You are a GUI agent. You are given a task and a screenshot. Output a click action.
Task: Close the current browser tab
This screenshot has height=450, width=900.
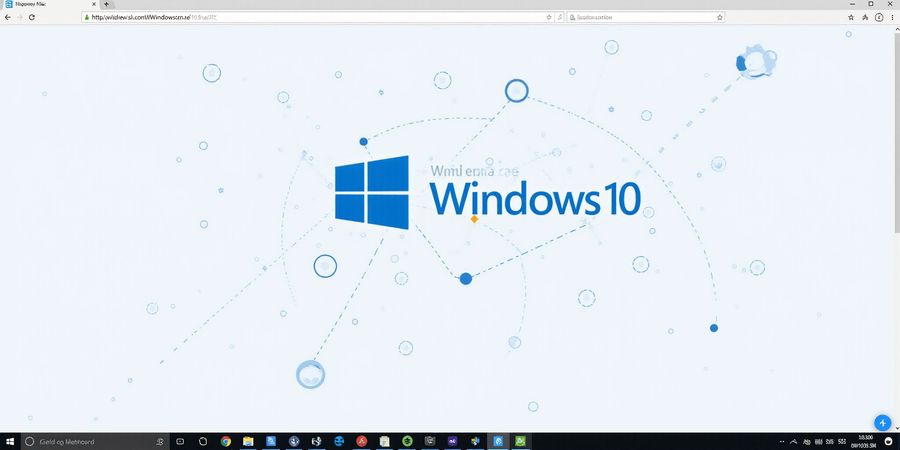coord(94,4)
